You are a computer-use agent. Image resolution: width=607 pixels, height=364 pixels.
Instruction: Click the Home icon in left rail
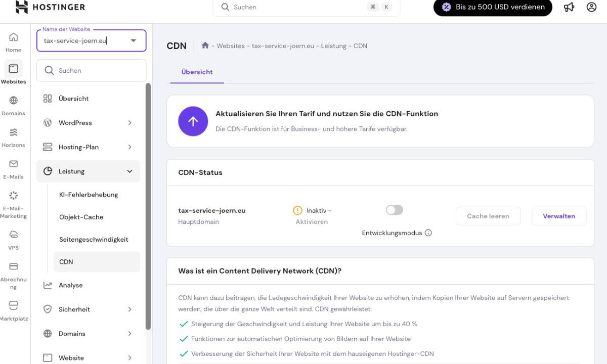[14, 37]
